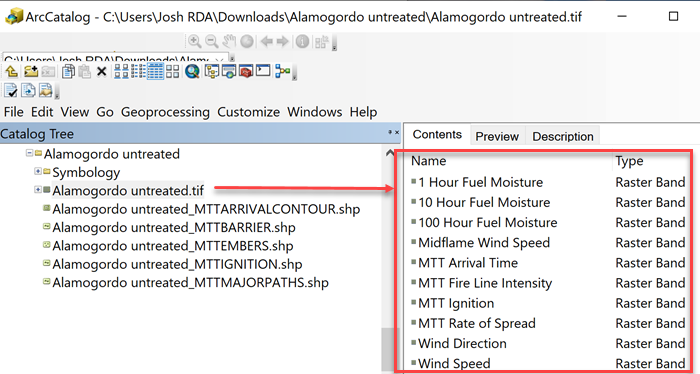Open the Customize menu
The height and width of the screenshot is (374, 700).
pos(248,112)
